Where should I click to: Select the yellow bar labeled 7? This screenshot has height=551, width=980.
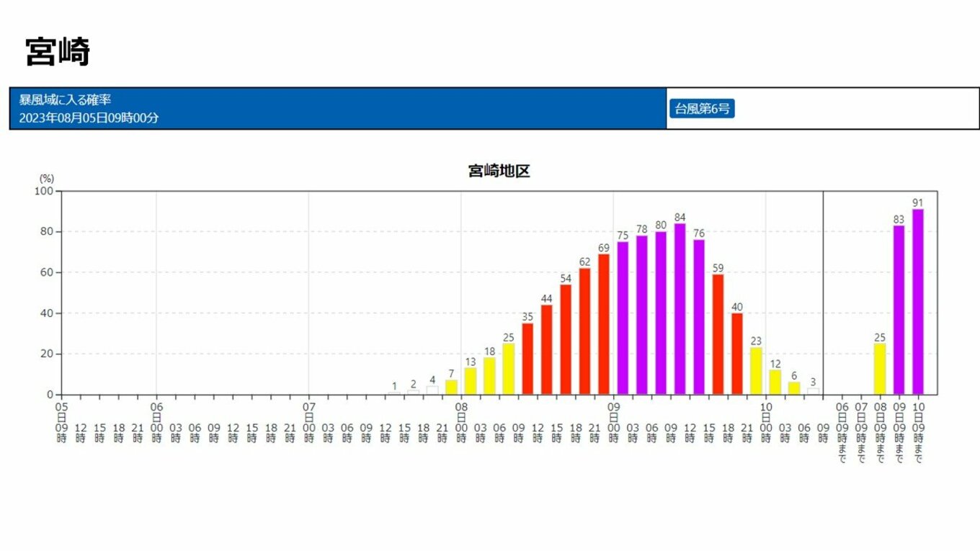pos(451,388)
